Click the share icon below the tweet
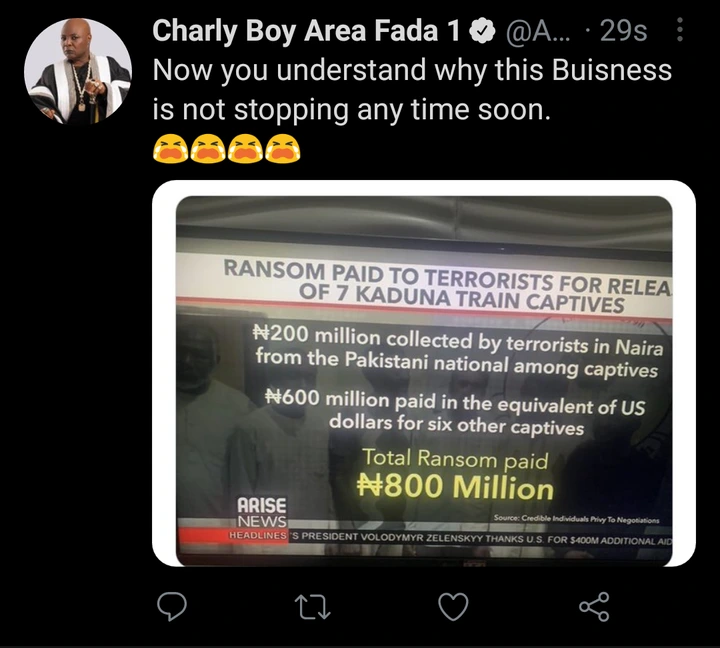The height and width of the screenshot is (648, 720). [594, 605]
